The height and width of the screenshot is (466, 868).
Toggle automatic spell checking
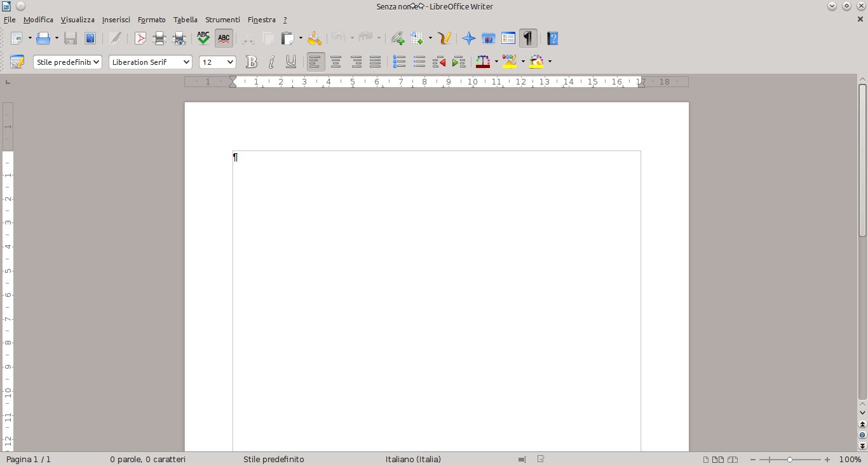[x=224, y=39]
